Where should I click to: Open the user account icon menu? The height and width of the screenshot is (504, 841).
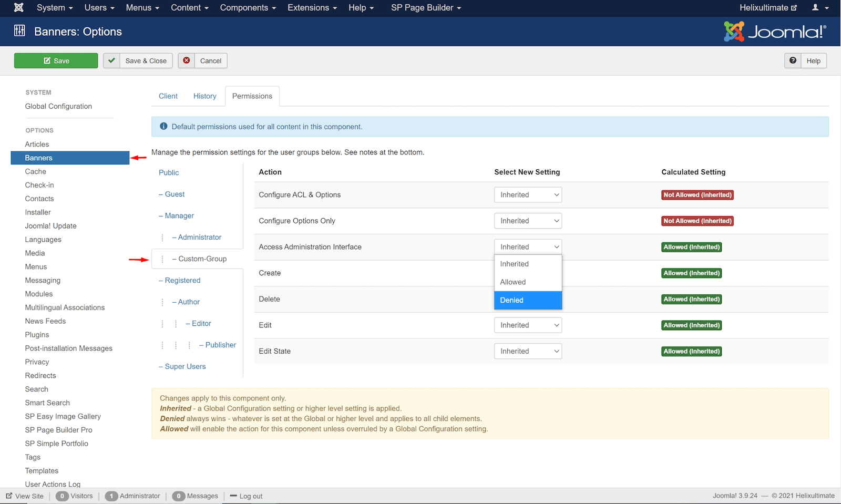819,7
